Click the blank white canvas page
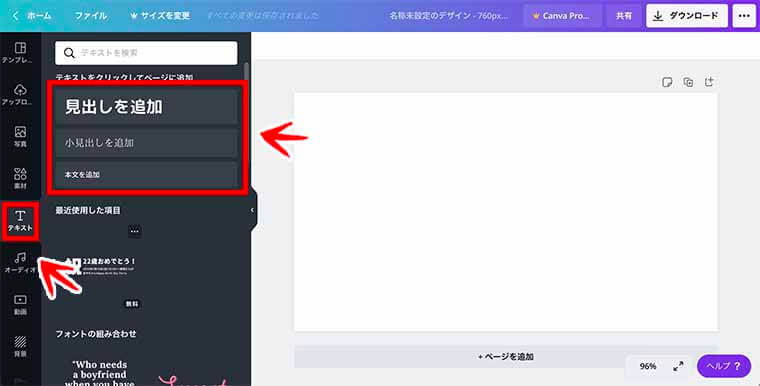Viewport: 760px width, 386px height. point(506,212)
